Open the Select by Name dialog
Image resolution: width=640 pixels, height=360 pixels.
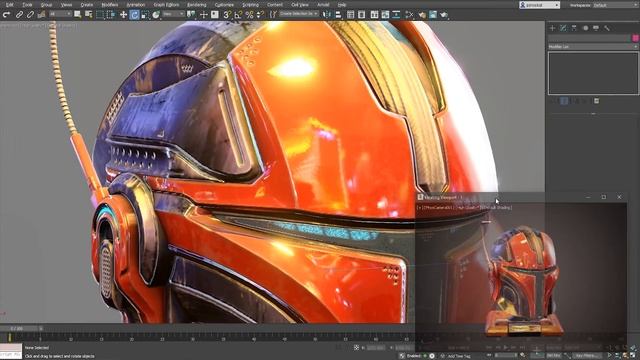click(88, 15)
